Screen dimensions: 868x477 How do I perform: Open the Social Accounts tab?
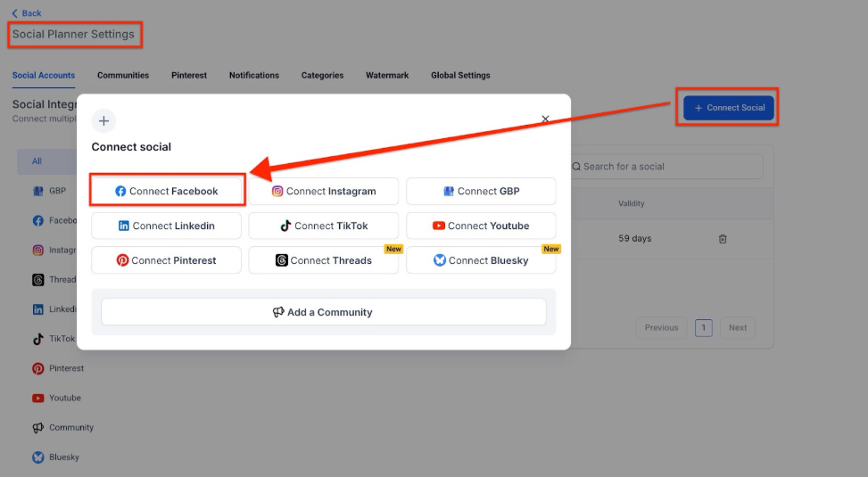tap(44, 75)
